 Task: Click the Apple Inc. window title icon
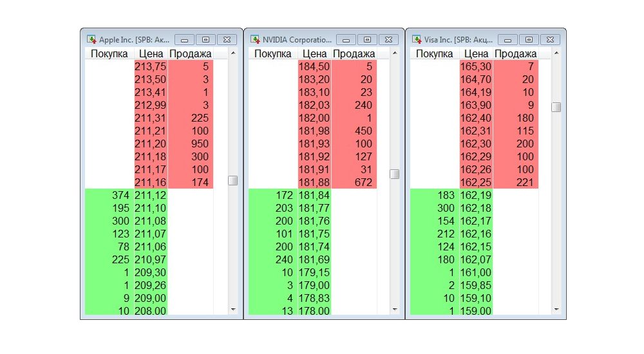[91, 40]
